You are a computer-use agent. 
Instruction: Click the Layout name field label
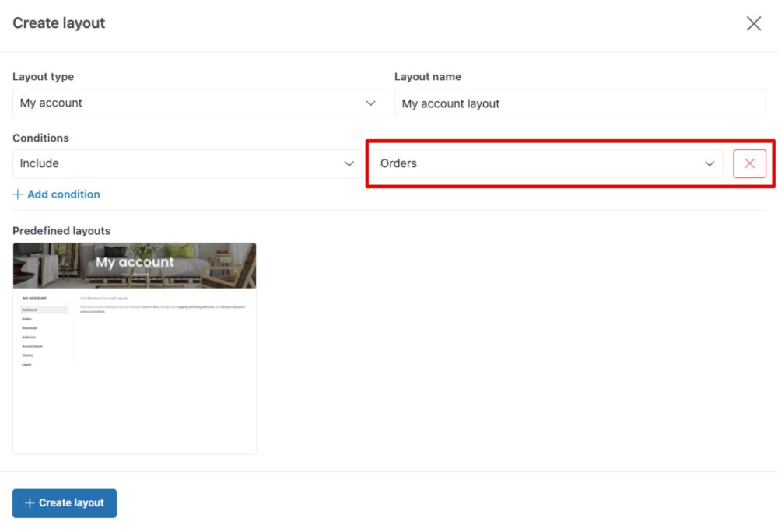pyautogui.click(x=427, y=77)
